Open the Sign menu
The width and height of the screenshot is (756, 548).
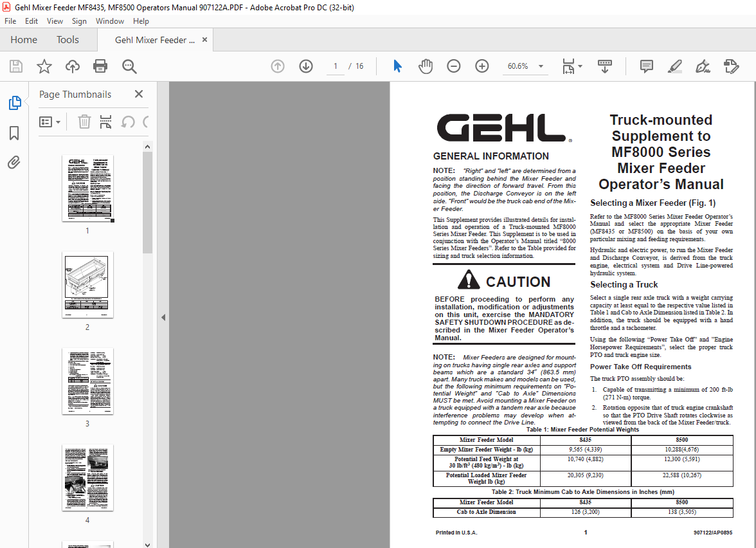click(x=79, y=21)
